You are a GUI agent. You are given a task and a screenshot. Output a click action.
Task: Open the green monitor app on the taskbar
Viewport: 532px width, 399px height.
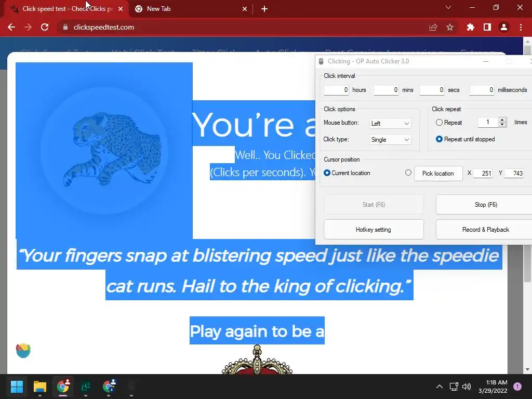[86, 386]
